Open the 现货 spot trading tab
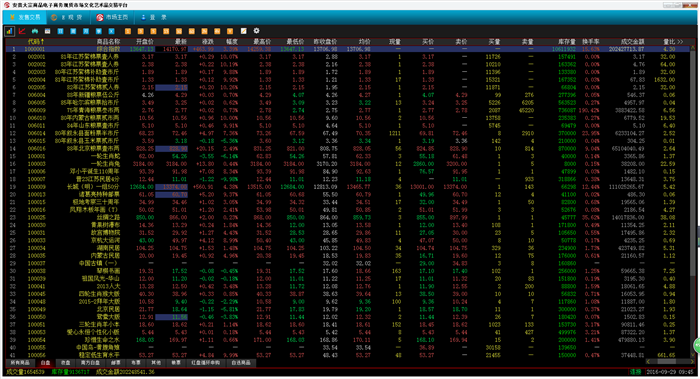Image resolution: width=700 pixels, height=379 pixels. 67,17
